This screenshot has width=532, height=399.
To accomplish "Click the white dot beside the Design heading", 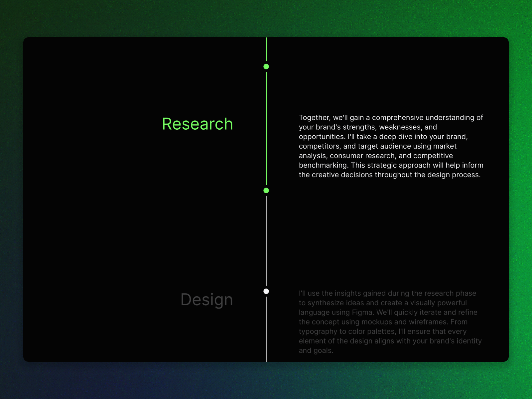I will [x=266, y=291].
